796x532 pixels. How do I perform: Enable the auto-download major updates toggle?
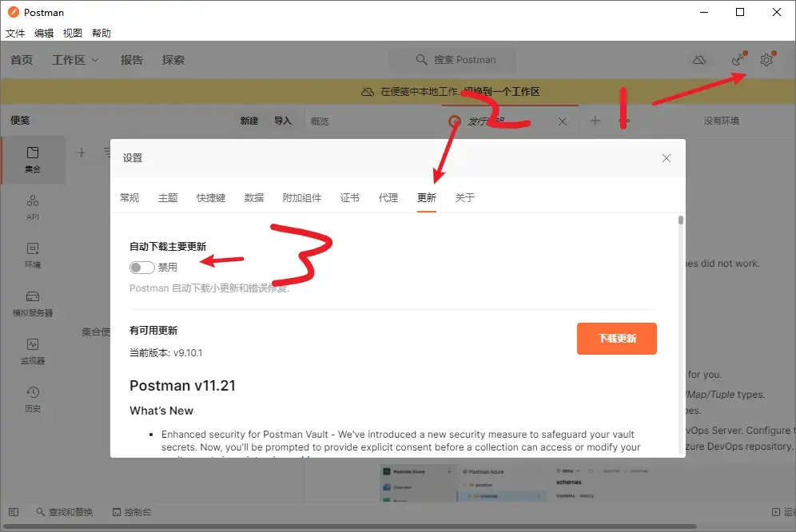coord(142,268)
